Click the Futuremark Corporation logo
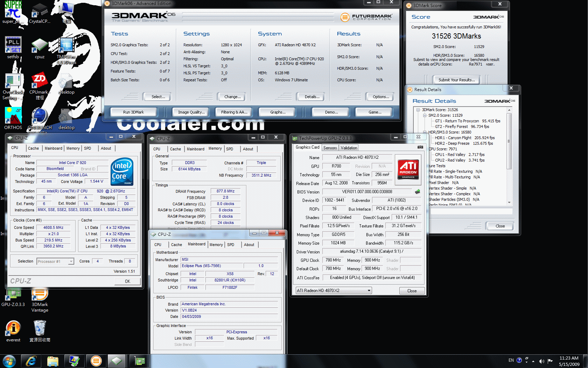 point(366,17)
